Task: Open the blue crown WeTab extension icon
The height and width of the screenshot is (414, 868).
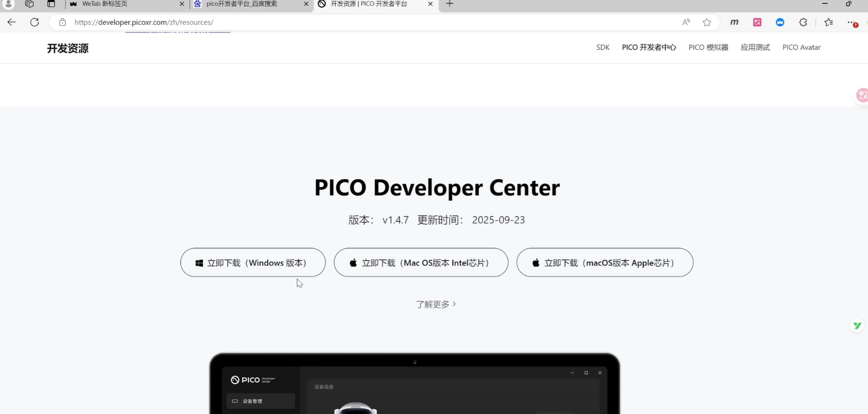Action: [x=780, y=22]
